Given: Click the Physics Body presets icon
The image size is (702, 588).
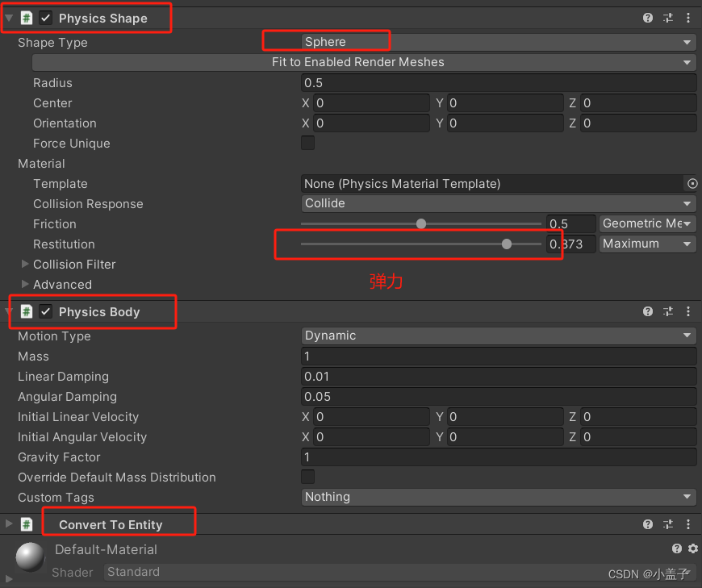Looking at the screenshot, I should point(668,311).
